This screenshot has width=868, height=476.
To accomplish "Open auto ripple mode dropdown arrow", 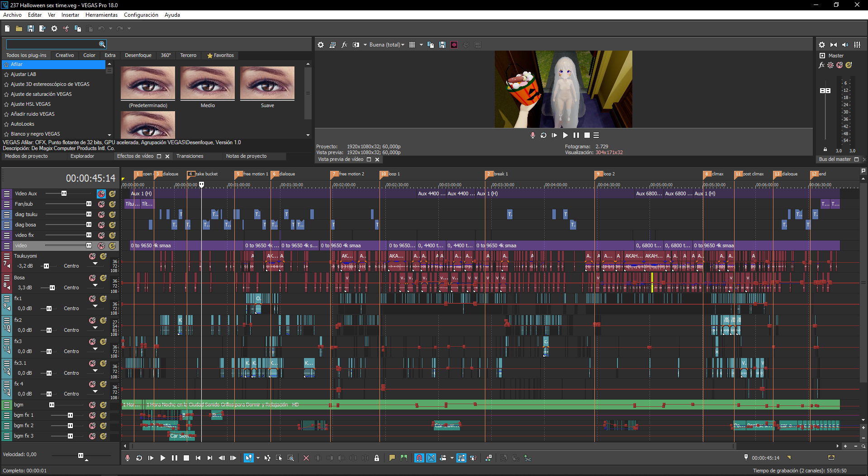I will [x=451, y=458].
